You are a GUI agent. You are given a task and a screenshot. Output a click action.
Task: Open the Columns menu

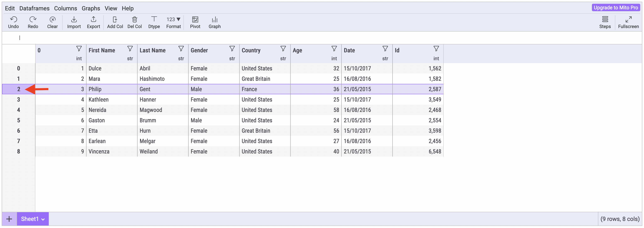tap(66, 8)
